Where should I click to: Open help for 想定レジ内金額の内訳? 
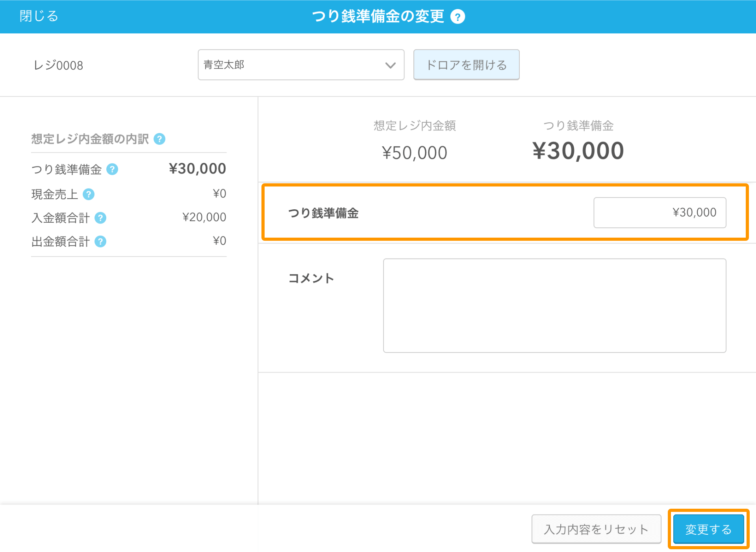point(159,139)
